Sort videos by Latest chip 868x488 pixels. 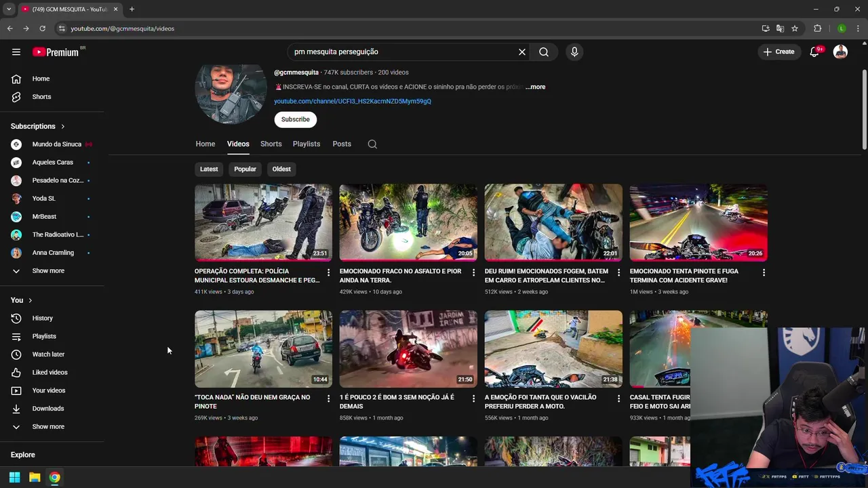point(209,169)
